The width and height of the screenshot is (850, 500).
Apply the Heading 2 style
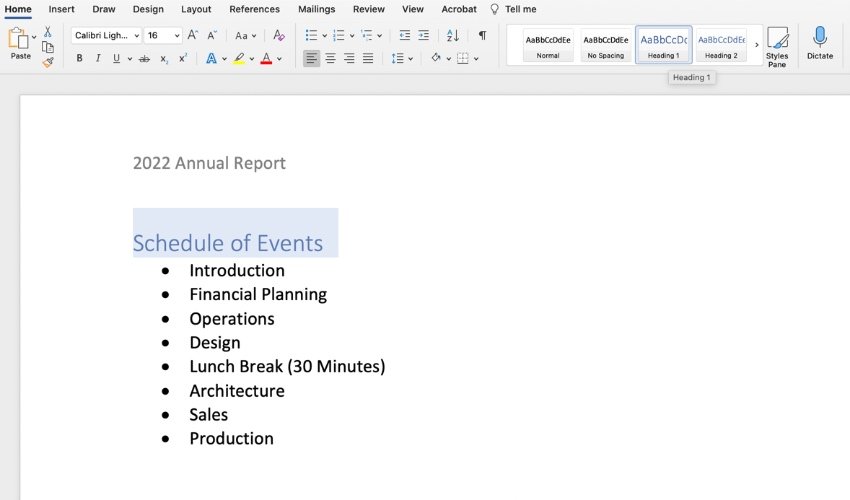[721, 46]
